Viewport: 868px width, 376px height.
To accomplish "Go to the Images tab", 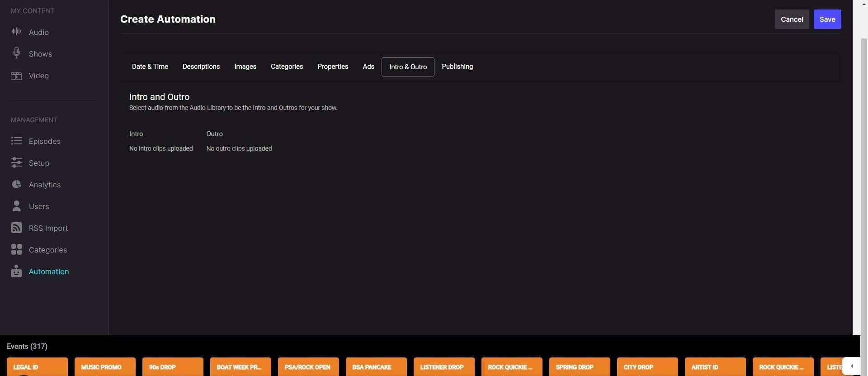I will click(245, 67).
